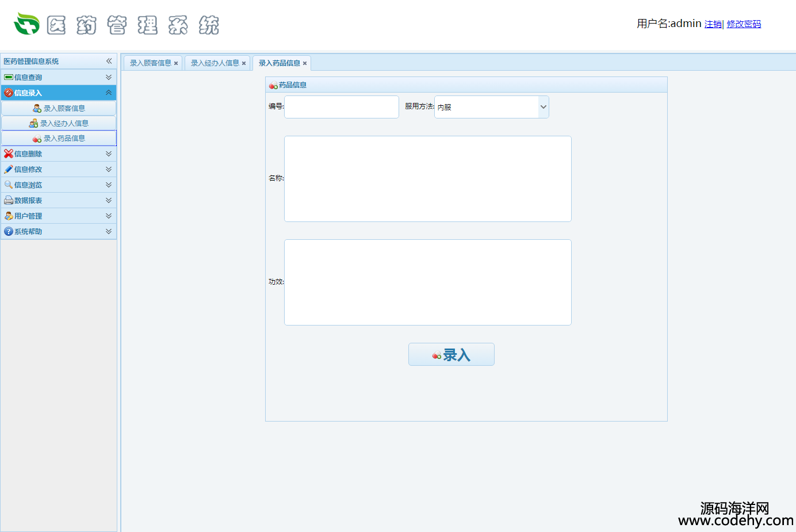Expand the 信息删除 accordion section
Viewport: 796px width, 532px height.
[x=109, y=154]
